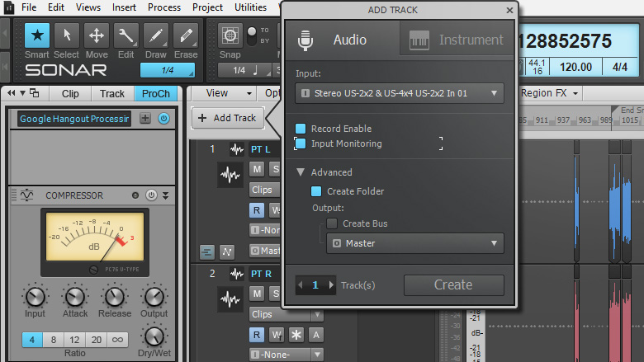The width and height of the screenshot is (644, 362).
Task: Click the compressor Attack knob
Action: pos(75,297)
